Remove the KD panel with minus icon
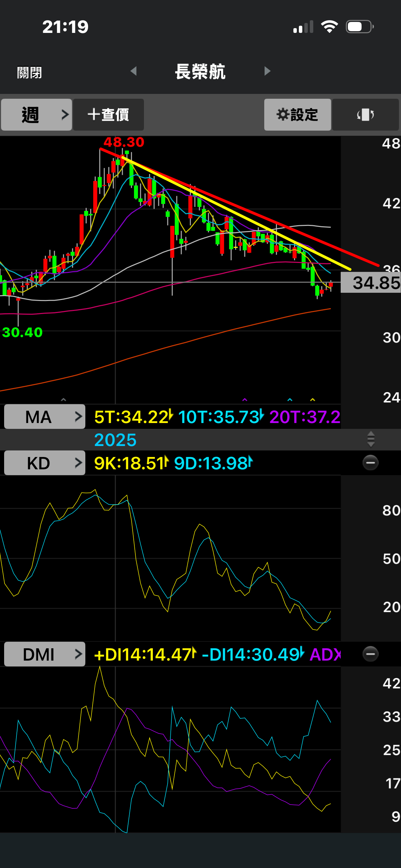 pos(370,463)
